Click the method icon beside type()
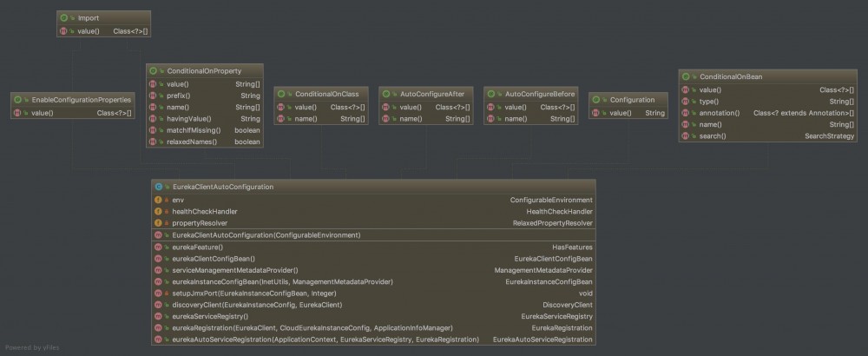Screen dimensions: 868x356 point(686,102)
